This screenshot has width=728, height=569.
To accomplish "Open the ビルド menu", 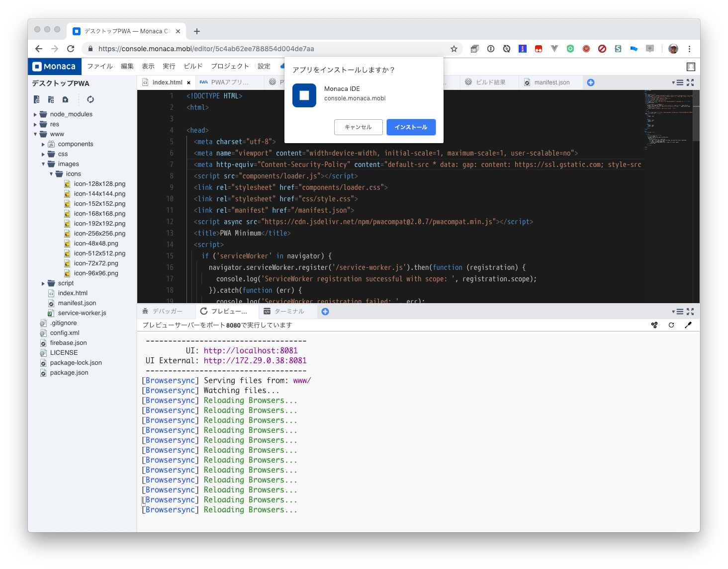I will coord(193,67).
